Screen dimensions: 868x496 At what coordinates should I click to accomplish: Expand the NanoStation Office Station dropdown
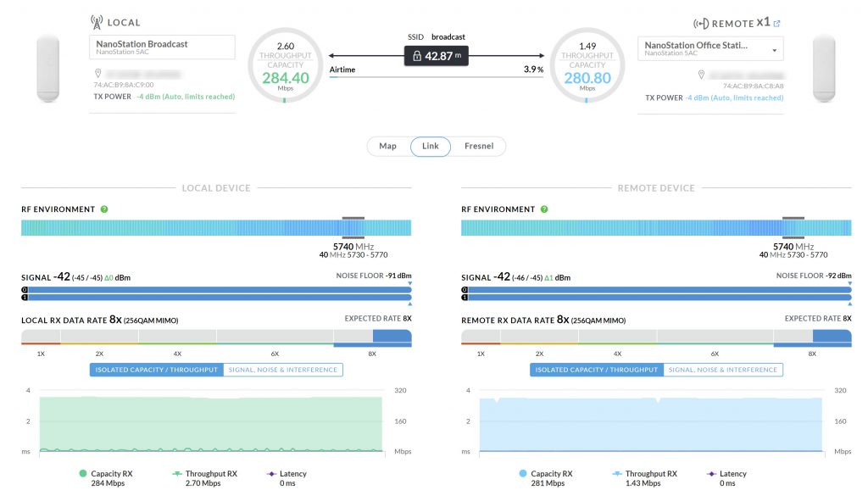tap(710, 48)
